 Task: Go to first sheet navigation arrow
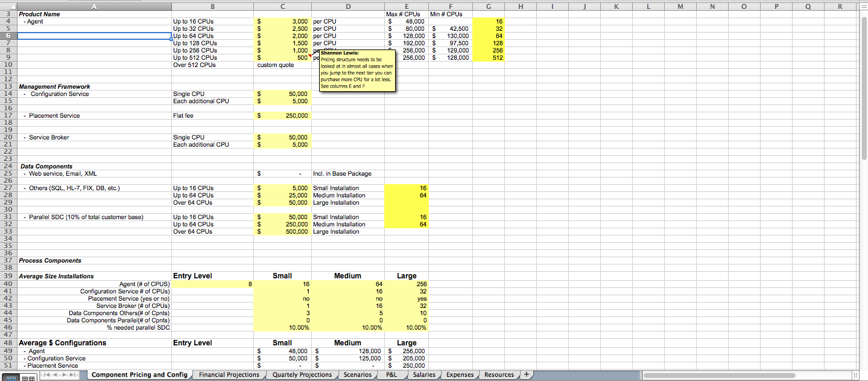47,374
